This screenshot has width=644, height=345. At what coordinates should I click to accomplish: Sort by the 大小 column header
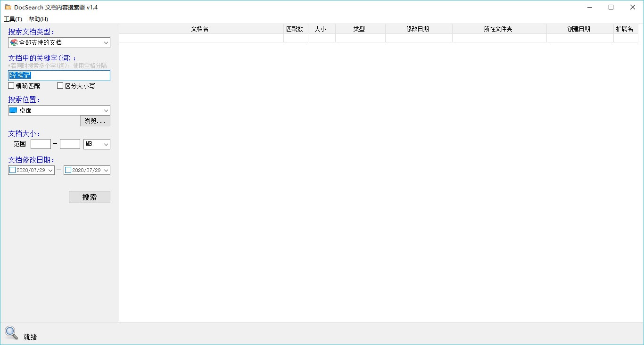pyautogui.click(x=322, y=29)
